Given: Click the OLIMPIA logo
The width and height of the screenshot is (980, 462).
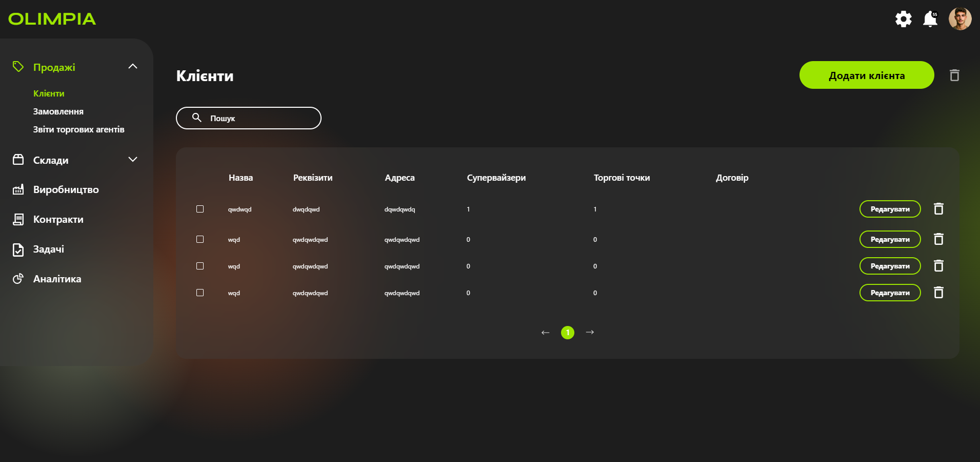Looking at the screenshot, I should point(52,19).
